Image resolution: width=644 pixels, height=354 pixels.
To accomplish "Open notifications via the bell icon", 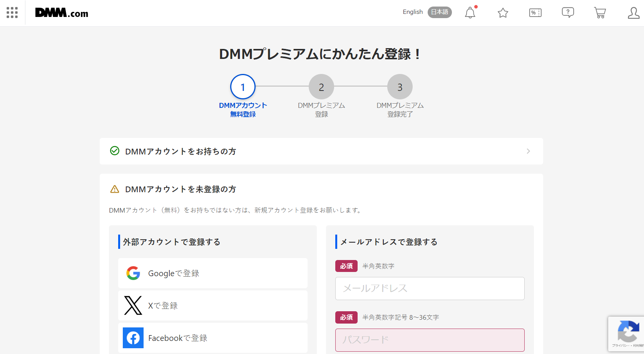I will [470, 13].
